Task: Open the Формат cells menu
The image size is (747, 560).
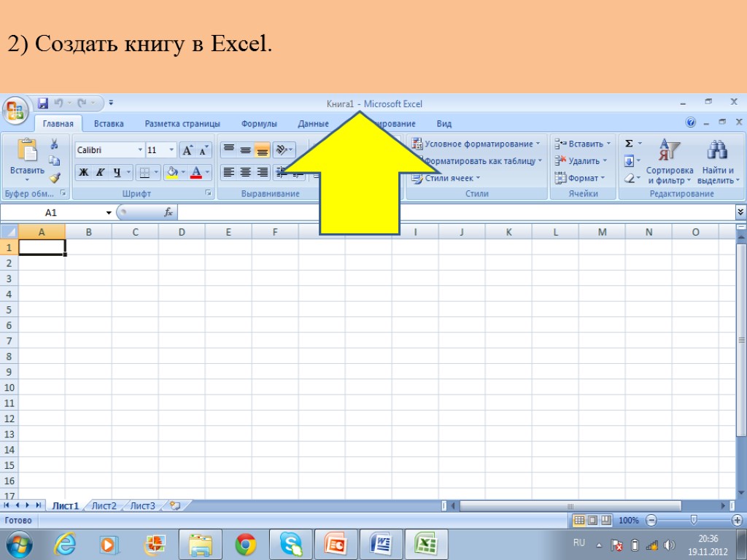Action: pos(580,178)
